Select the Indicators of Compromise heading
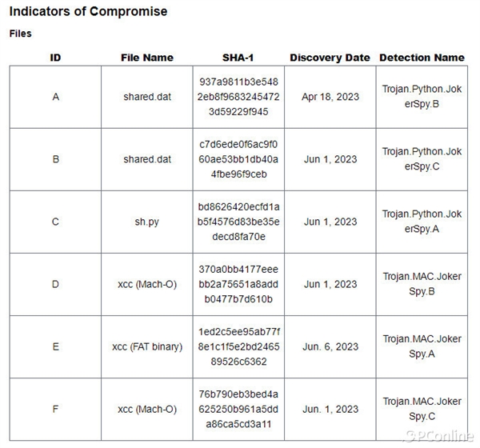The width and height of the screenshot is (480, 448). coord(88,12)
